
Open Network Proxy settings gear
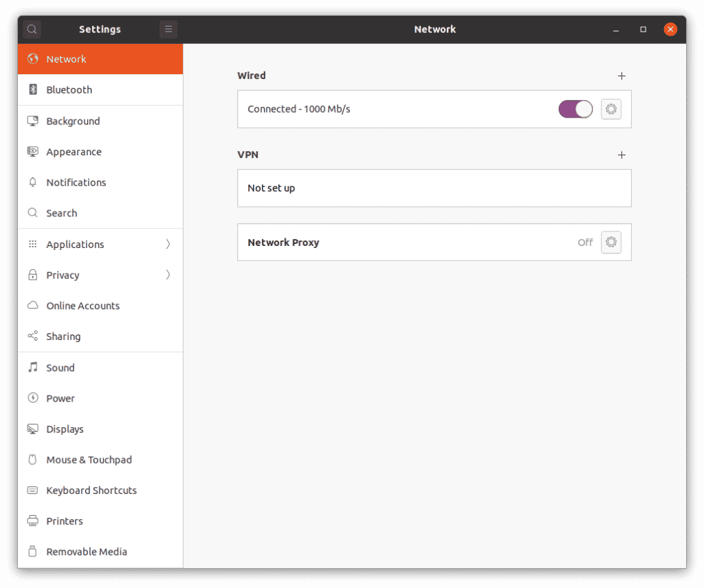610,242
